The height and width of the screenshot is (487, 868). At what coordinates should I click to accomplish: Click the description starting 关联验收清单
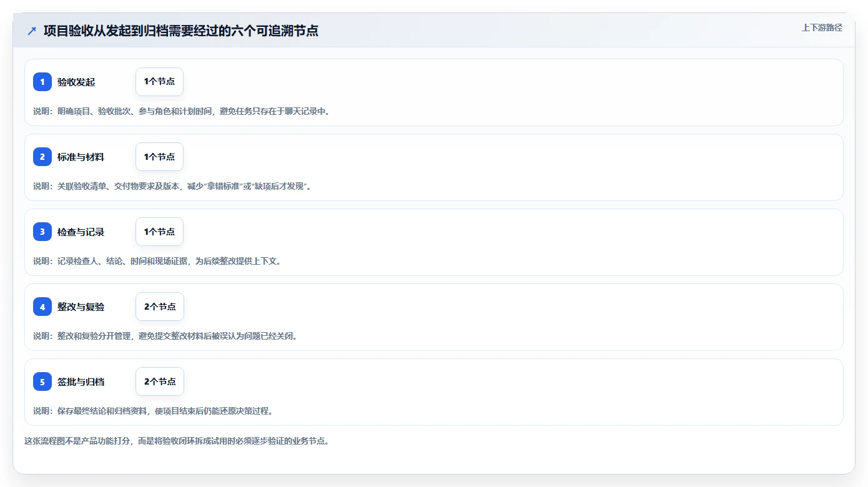point(172,186)
